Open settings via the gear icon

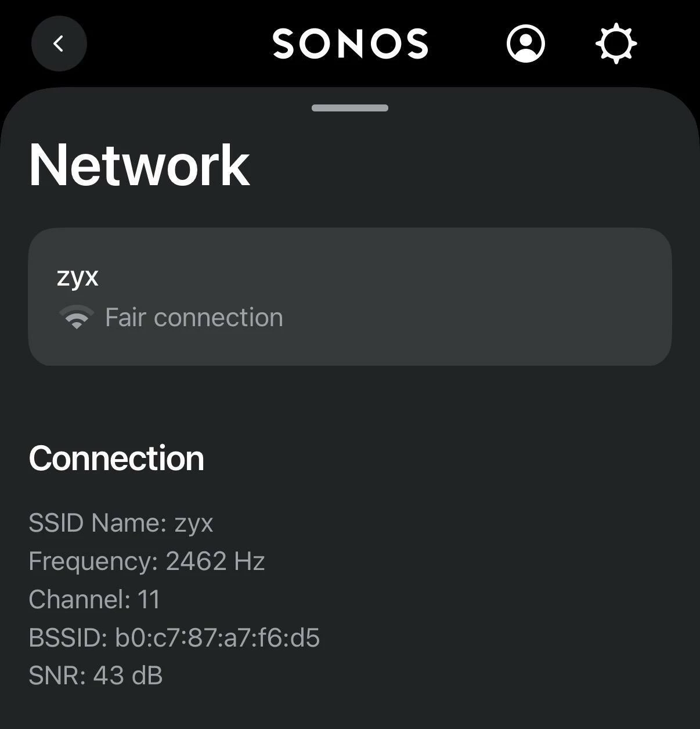click(616, 44)
